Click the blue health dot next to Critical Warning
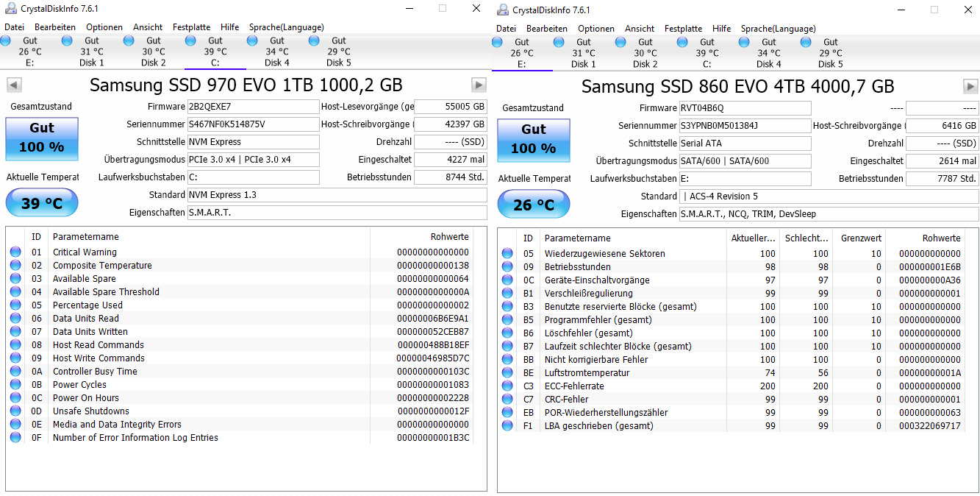Viewport: 980px width, 496px height. pyautogui.click(x=15, y=252)
